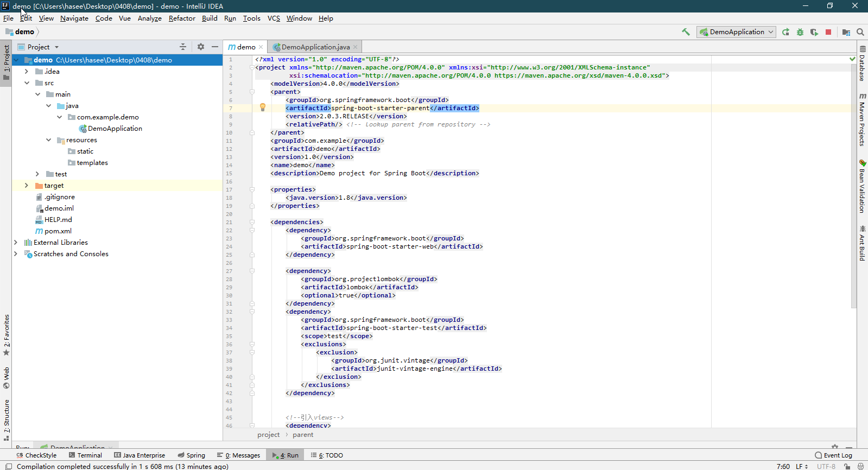The width and height of the screenshot is (868, 470).
Task: Click the intention lightbulb on line 7
Action: click(x=263, y=107)
